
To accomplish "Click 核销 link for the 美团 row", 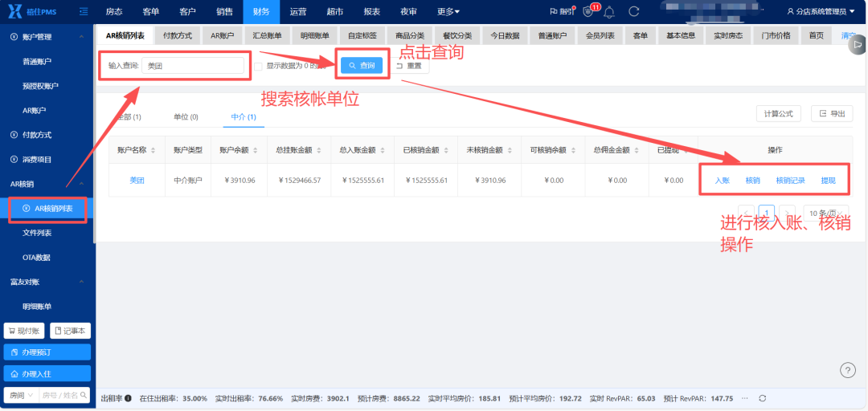I will click(x=753, y=181).
